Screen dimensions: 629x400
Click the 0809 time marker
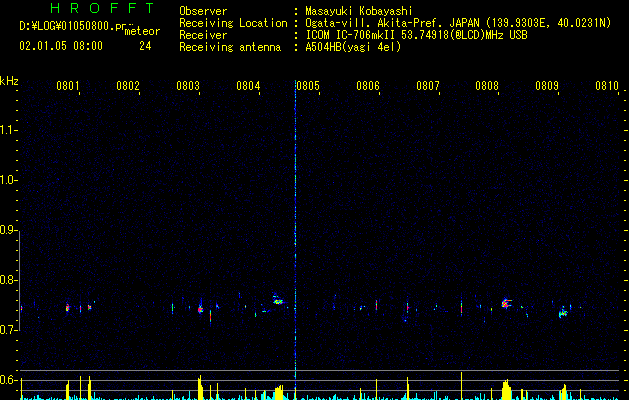547,86
